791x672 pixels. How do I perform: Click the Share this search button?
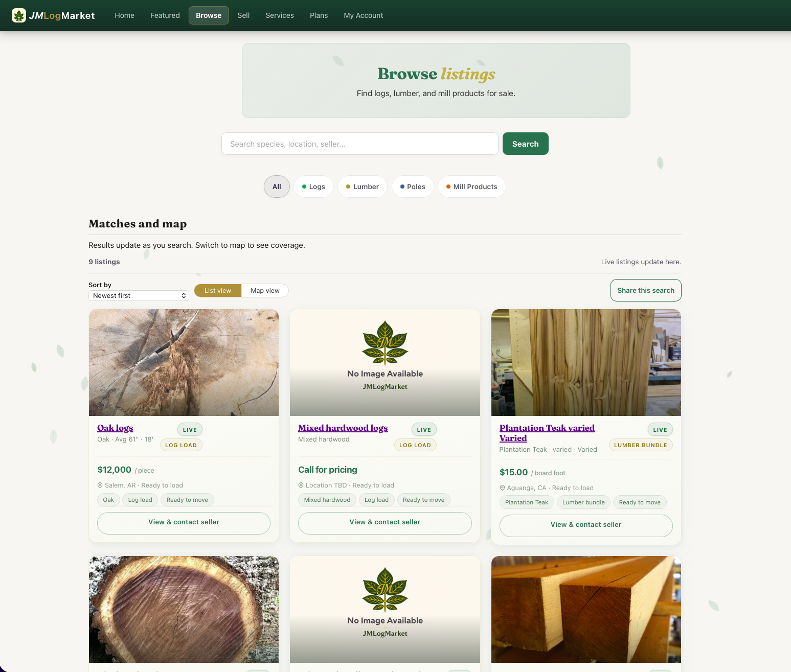point(645,290)
